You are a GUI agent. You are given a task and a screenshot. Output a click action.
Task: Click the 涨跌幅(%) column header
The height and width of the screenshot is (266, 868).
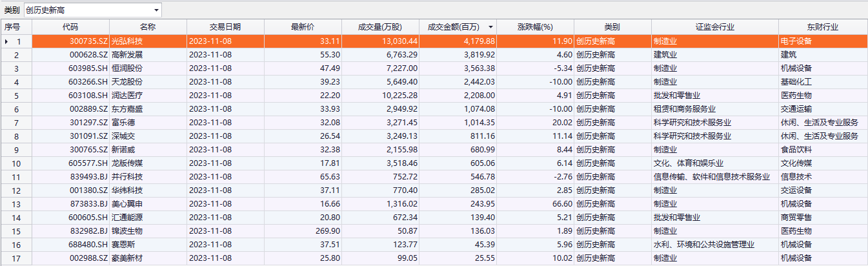point(535,27)
